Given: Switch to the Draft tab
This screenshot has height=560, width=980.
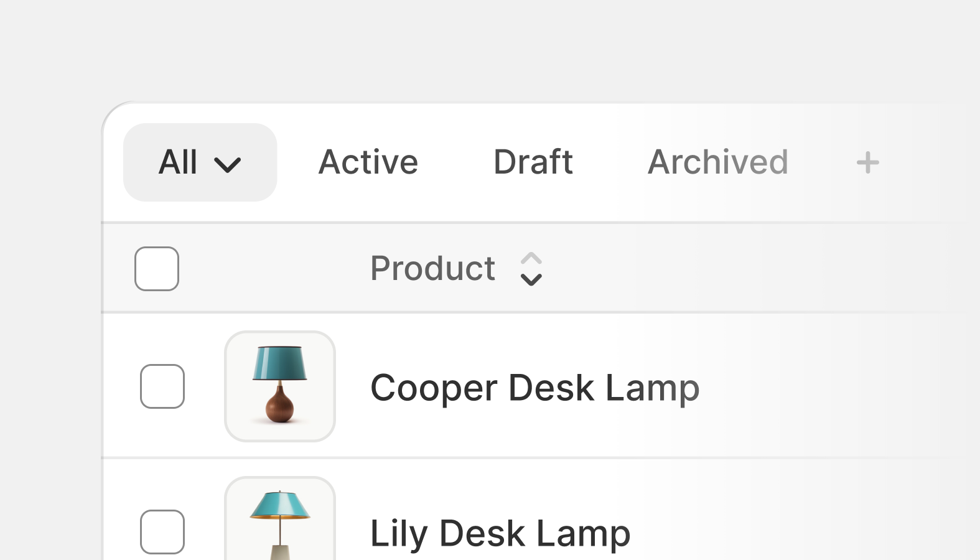Looking at the screenshot, I should click(533, 162).
